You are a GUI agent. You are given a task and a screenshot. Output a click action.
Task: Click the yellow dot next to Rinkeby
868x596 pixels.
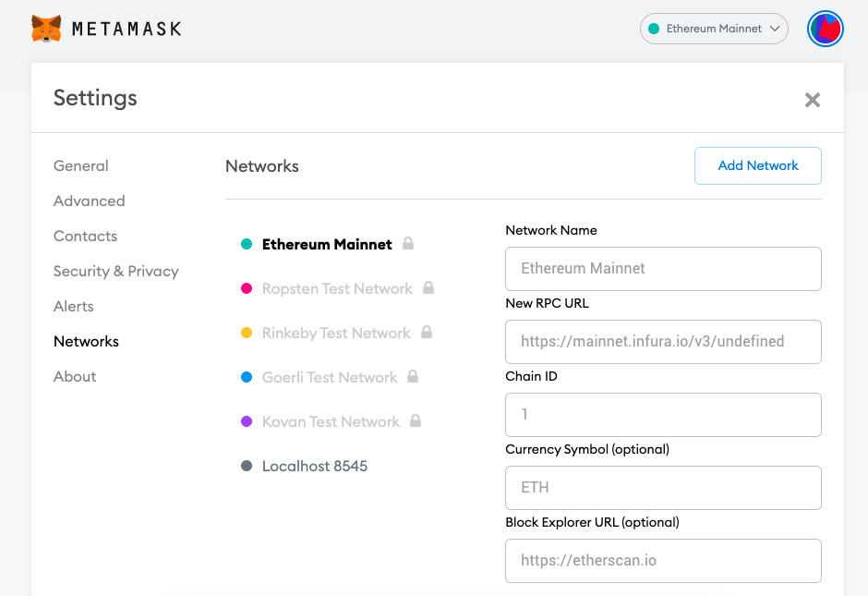tap(247, 333)
